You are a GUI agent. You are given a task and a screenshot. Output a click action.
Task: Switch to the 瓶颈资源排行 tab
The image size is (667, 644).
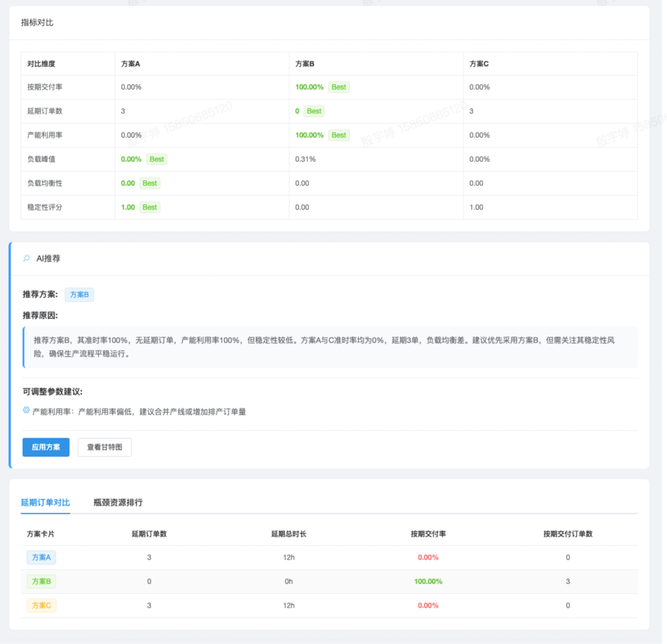pos(118,503)
